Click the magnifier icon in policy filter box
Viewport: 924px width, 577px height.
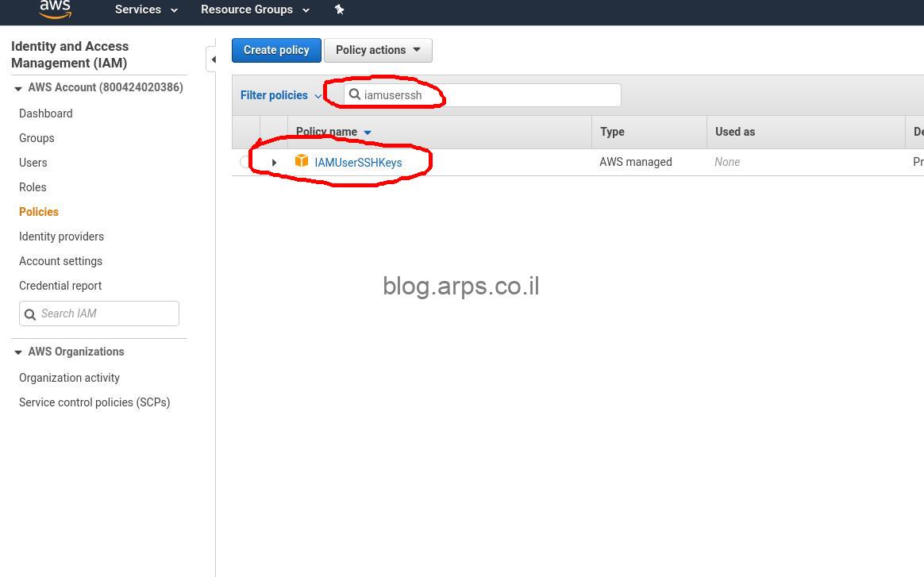click(355, 94)
